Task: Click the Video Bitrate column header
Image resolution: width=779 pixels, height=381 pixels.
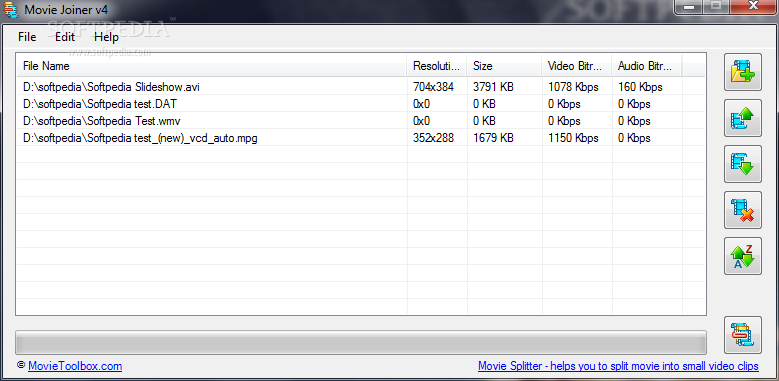Action: [x=577, y=66]
